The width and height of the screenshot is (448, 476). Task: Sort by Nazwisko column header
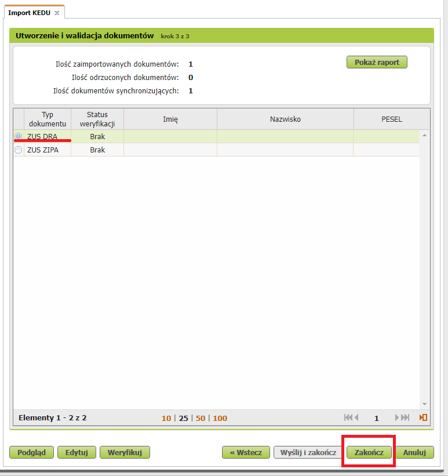pyautogui.click(x=285, y=119)
